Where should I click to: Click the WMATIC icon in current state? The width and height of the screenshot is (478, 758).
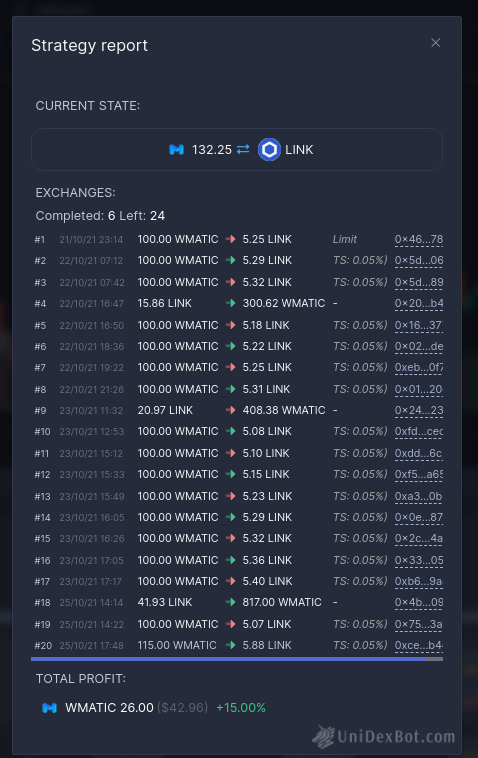point(176,150)
